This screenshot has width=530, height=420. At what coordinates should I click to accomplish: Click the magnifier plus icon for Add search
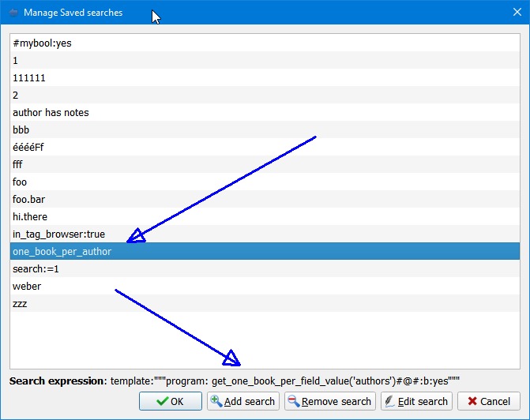pos(216,401)
